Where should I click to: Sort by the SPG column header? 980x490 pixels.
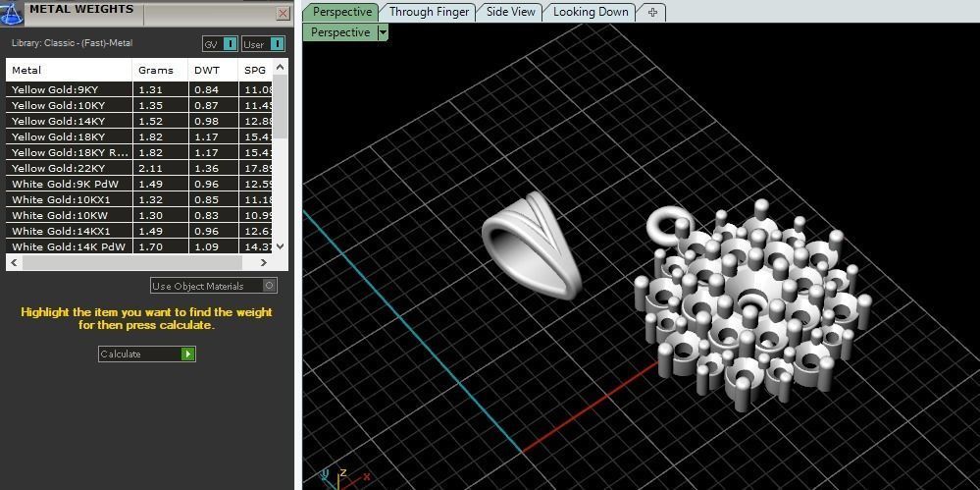point(256,70)
